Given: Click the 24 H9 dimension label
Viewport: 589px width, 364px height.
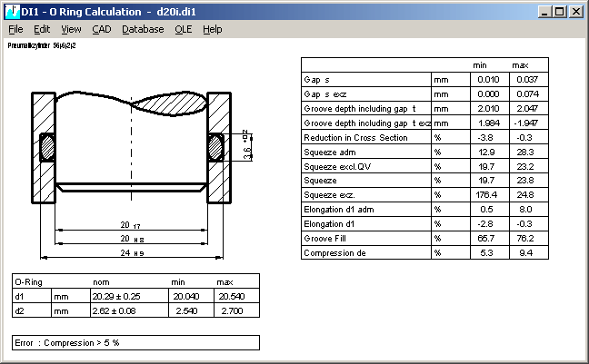Looking at the screenshot, I should point(135,251).
